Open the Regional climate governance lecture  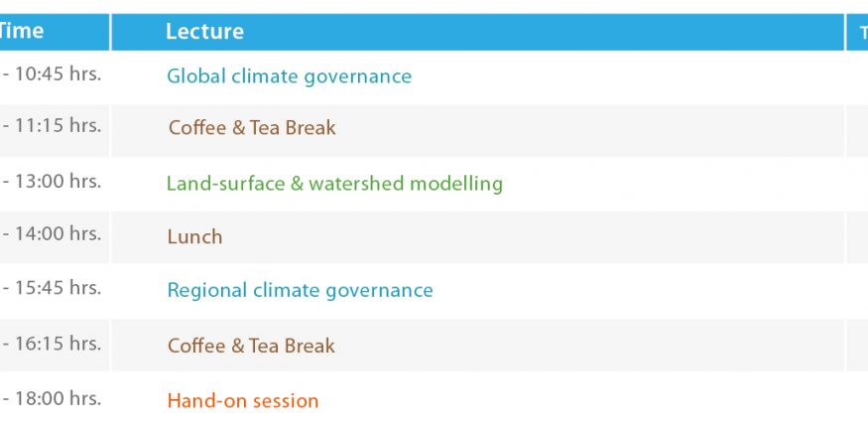coord(300,290)
